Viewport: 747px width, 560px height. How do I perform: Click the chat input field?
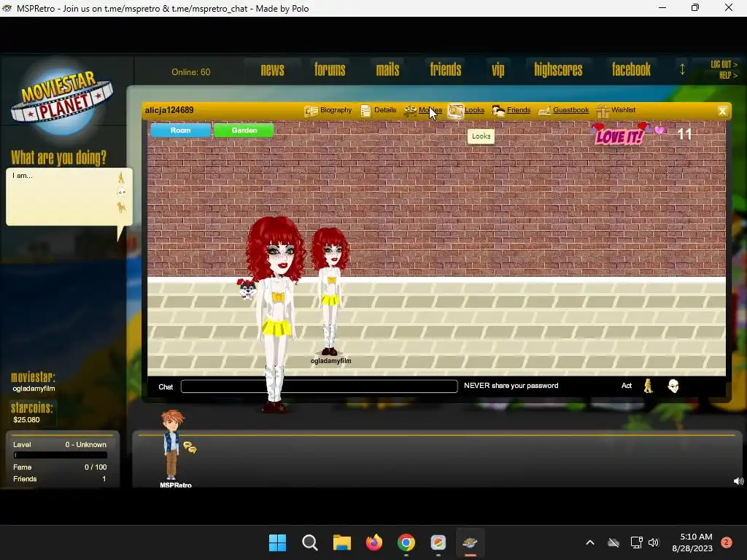[320, 386]
